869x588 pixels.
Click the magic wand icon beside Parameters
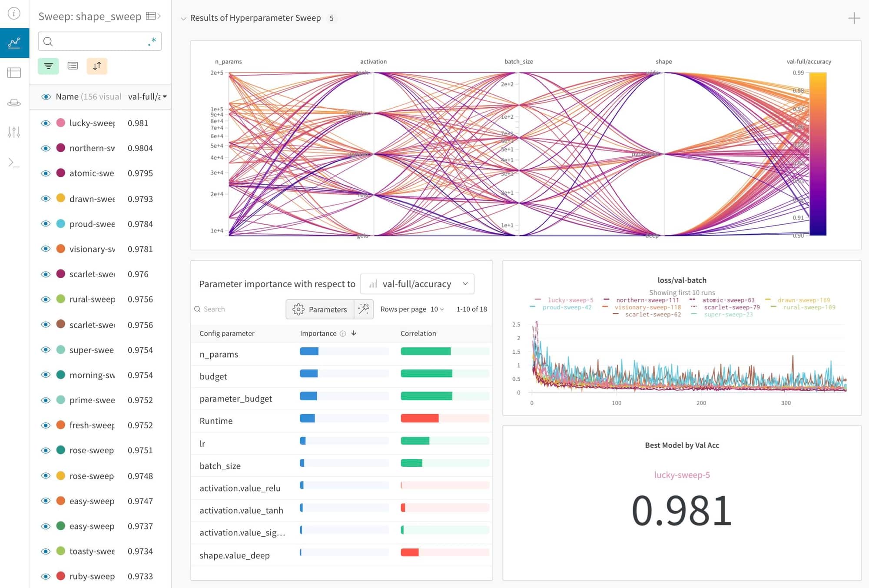[x=364, y=309]
